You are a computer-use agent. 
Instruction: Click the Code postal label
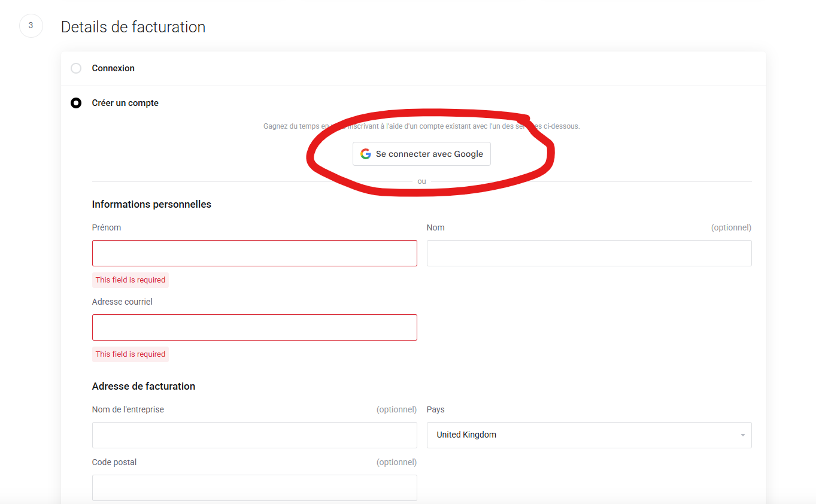coord(114,462)
